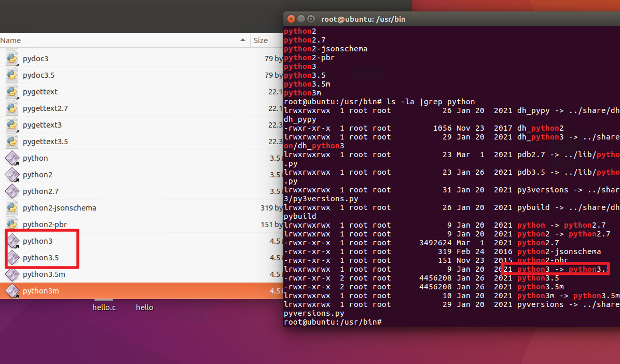Close the terminal window
The image size is (620, 364).
click(x=291, y=19)
